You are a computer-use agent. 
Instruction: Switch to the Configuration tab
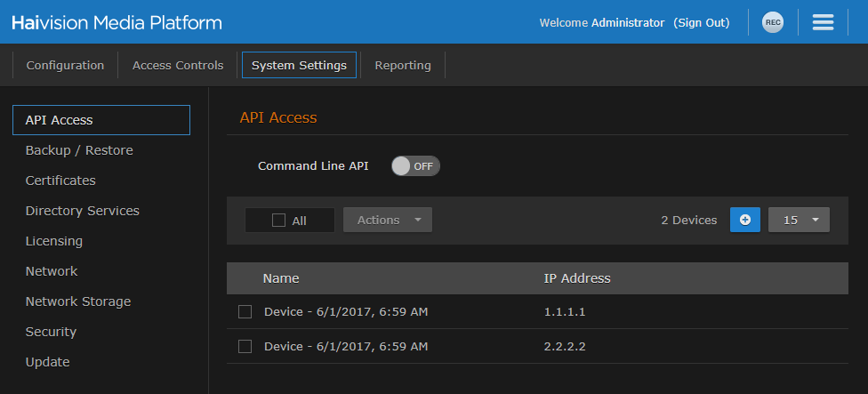coord(65,65)
